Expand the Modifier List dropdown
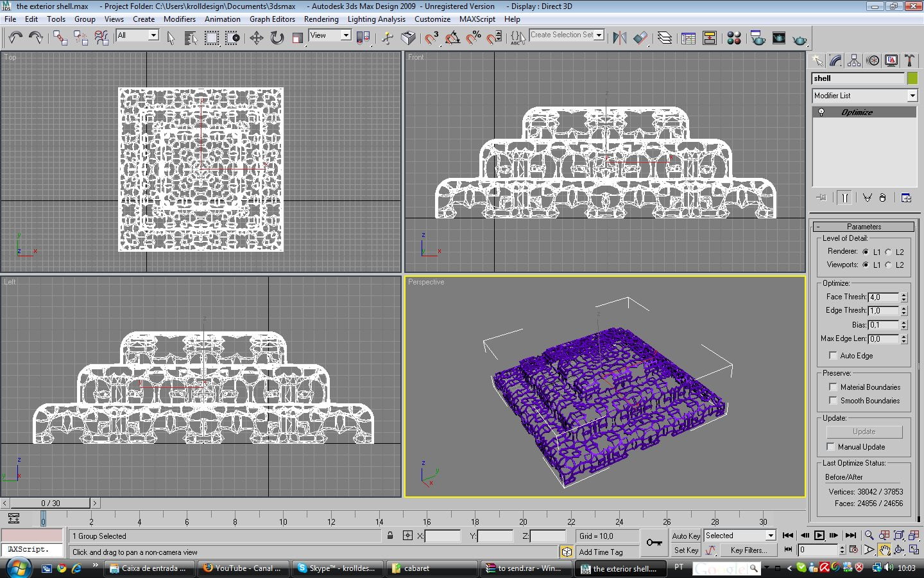Image resolution: width=924 pixels, height=578 pixels. point(912,96)
